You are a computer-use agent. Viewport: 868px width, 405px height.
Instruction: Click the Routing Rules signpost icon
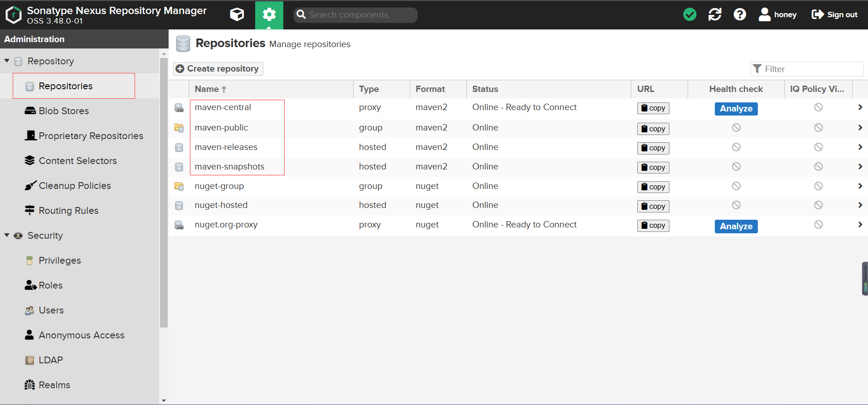tap(30, 210)
